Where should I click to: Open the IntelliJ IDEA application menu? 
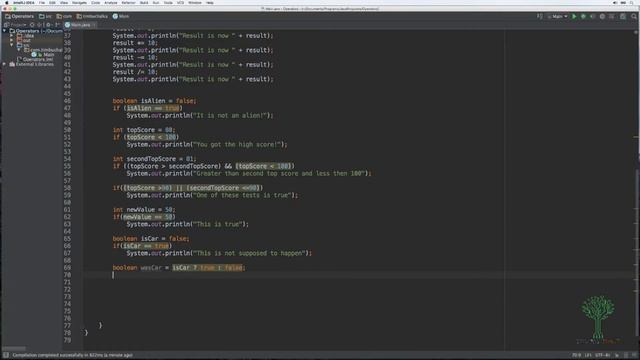tap(24, 3)
